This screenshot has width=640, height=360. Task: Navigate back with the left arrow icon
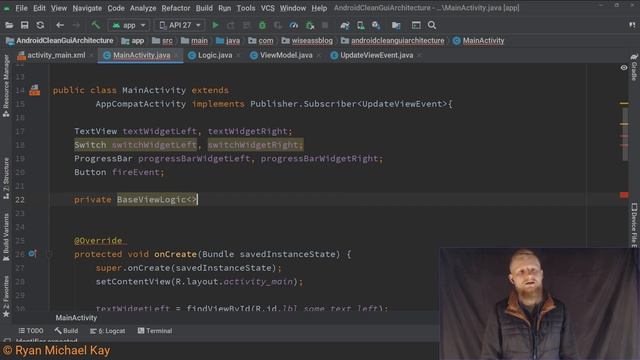pos(60,25)
